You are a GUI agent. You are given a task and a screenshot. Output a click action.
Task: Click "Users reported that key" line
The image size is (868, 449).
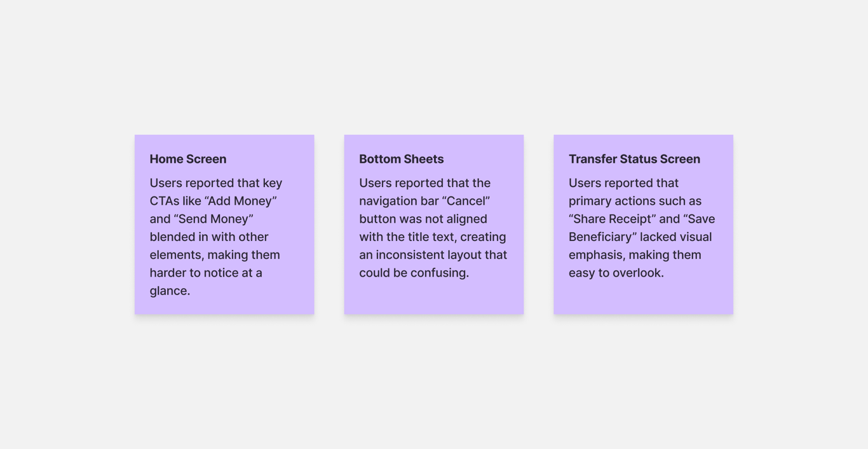(x=215, y=183)
